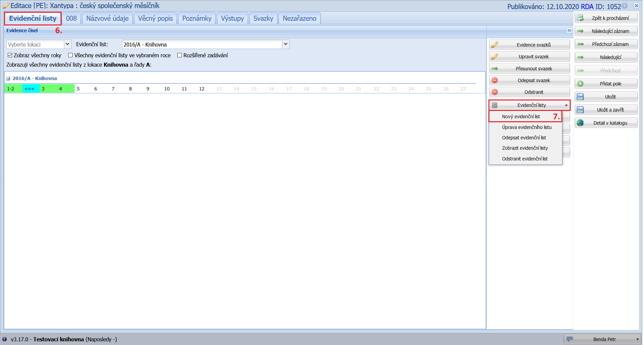
Task: Select greyed issue number 13
Action: (219, 89)
